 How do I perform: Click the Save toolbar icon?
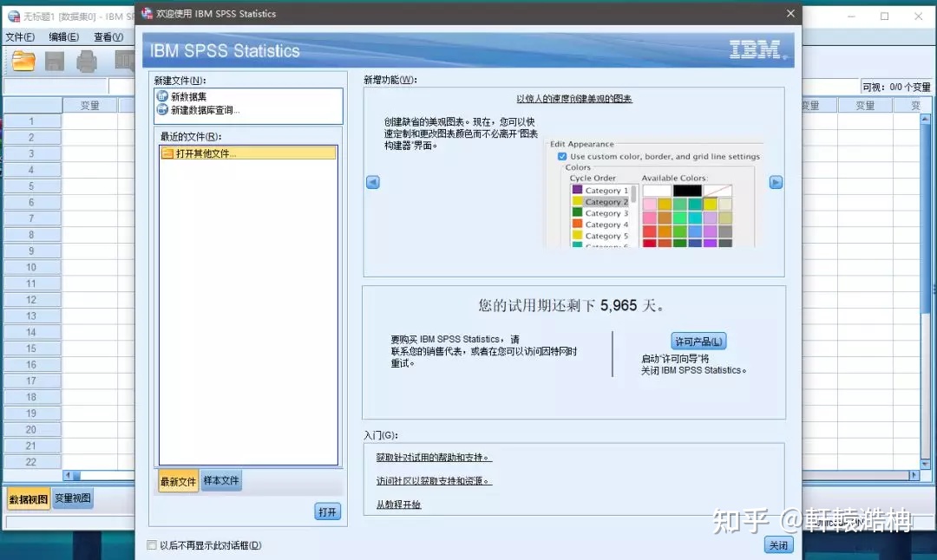click(x=56, y=61)
